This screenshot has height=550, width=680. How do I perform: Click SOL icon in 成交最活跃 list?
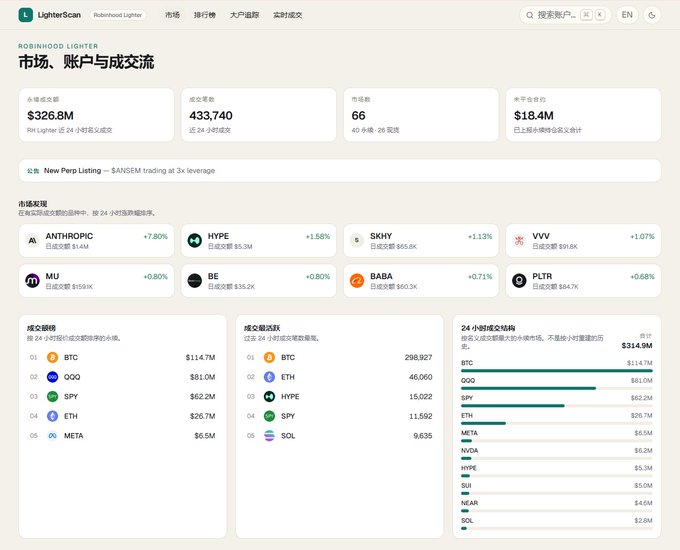(269, 435)
